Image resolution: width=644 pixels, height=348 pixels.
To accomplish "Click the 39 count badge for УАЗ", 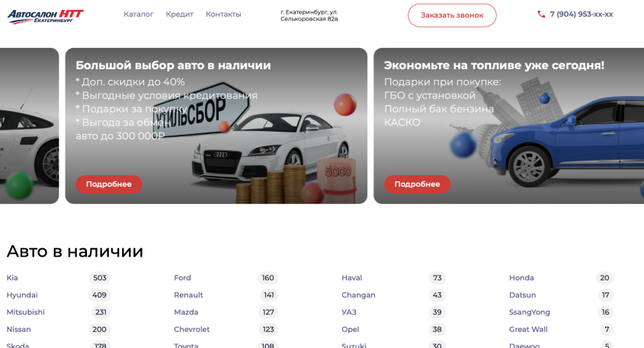I will [437, 312].
